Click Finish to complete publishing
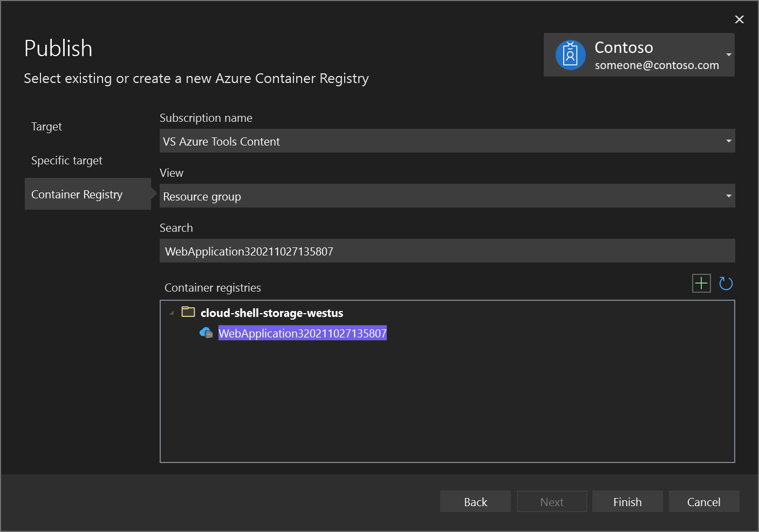 (x=627, y=501)
